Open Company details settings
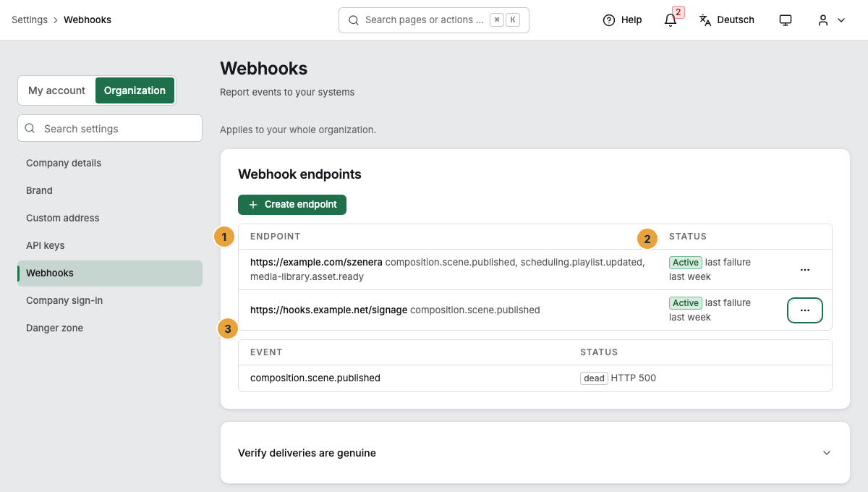The height and width of the screenshot is (492, 868). [x=110, y=163]
